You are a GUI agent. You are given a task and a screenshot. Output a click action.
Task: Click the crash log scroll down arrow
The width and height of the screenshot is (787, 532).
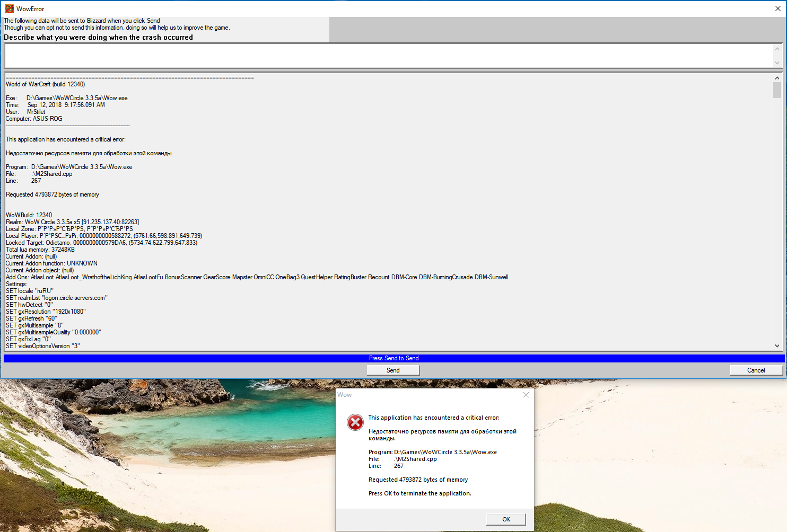[x=777, y=346]
